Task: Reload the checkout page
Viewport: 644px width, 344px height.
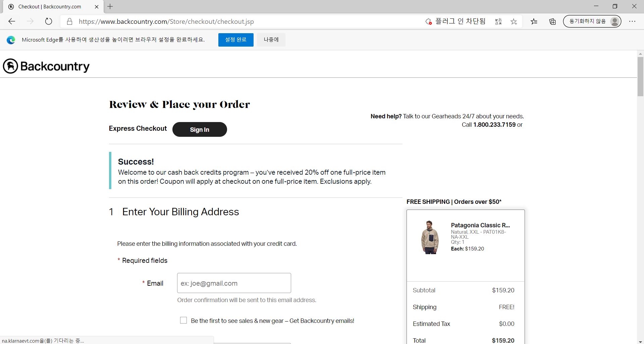Action: [49, 21]
